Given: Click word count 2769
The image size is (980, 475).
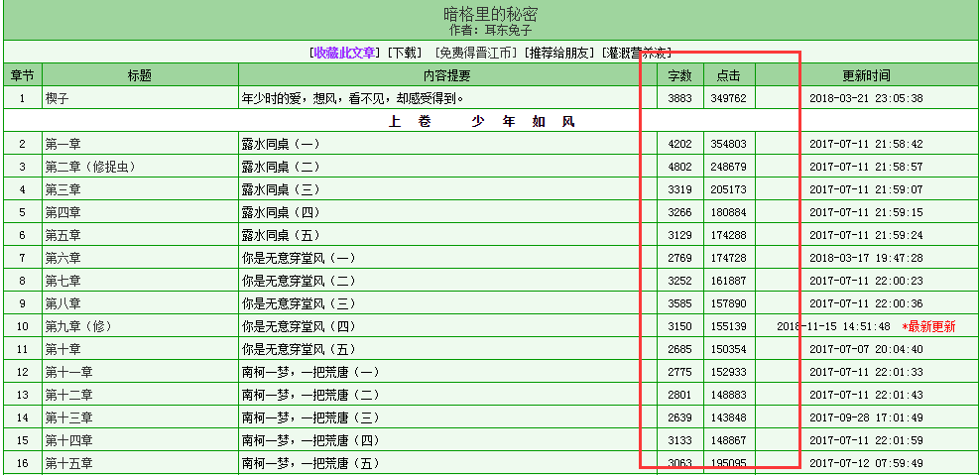Looking at the screenshot, I should [680, 258].
